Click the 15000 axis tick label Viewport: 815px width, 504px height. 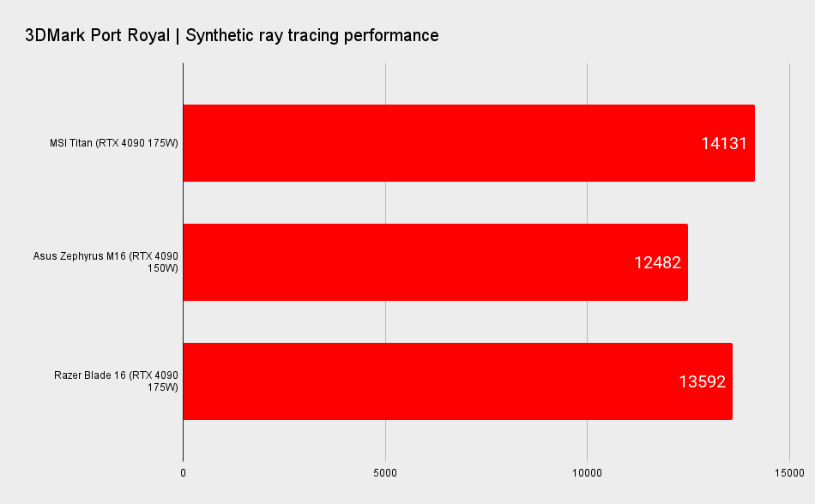[789, 473]
